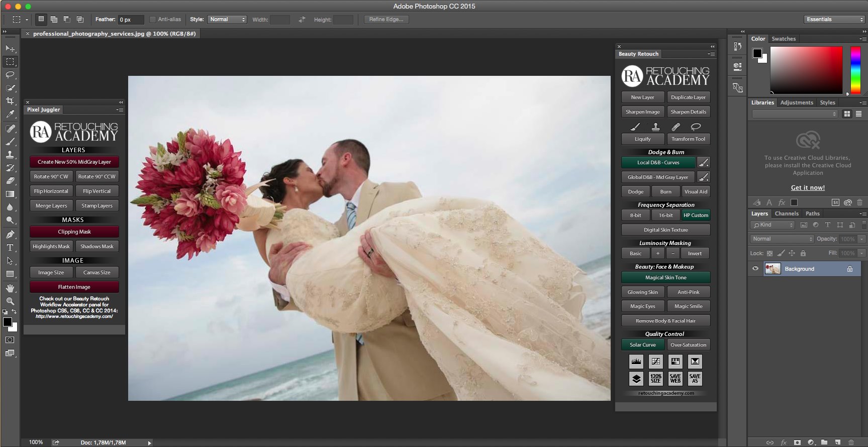Click the SAVE WEB icon
This screenshot has width=868, height=447.
coord(676,378)
